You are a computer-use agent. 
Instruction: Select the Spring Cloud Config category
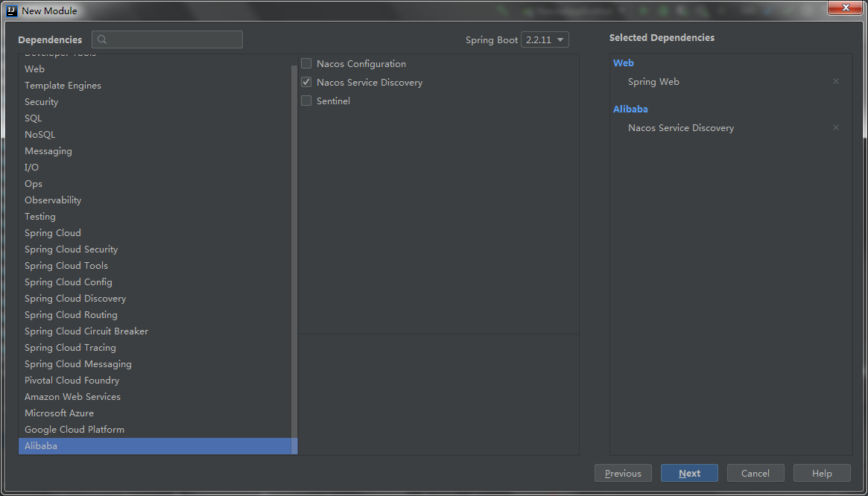point(155,282)
